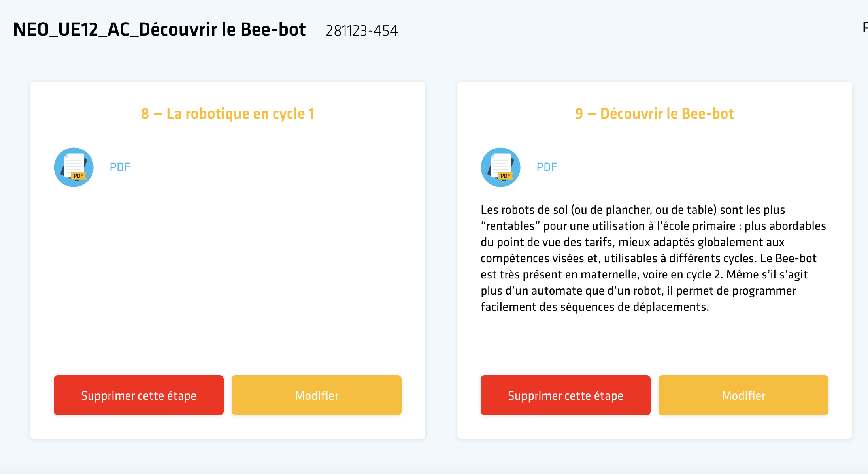The width and height of the screenshot is (868, 474).
Task: Select the heading 8 – La robotique en cycle 1
Action: point(228,113)
